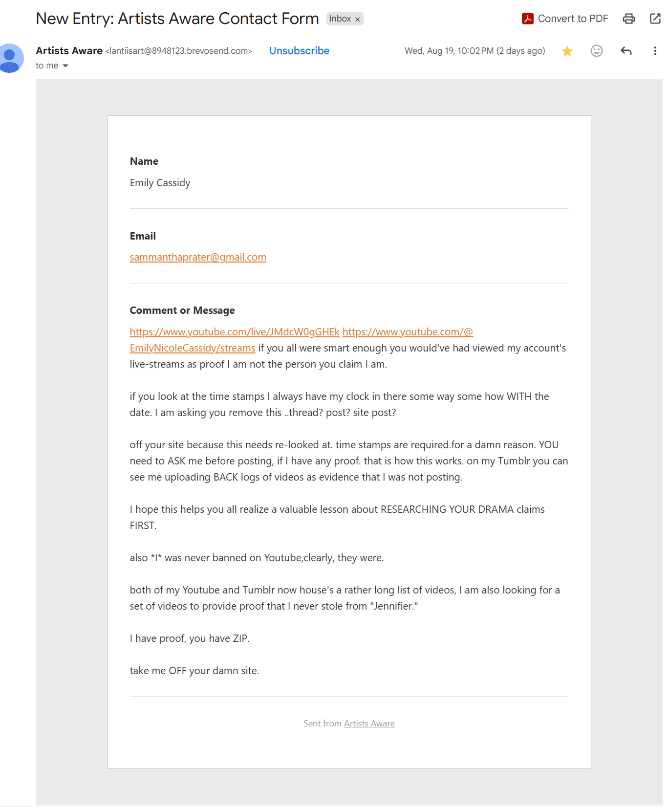Image resolution: width=669 pixels, height=812 pixels.
Task: Click the Convert to PDF text label
Action: (573, 19)
